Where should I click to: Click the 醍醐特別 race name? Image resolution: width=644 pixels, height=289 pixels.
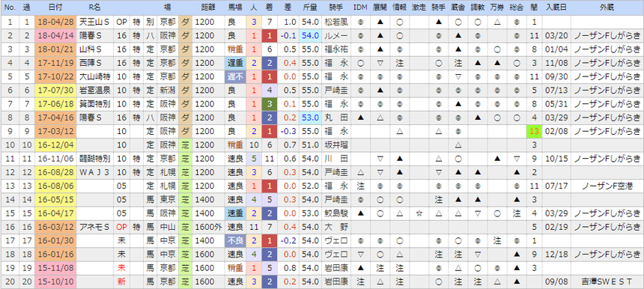pyautogui.click(x=95, y=159)
